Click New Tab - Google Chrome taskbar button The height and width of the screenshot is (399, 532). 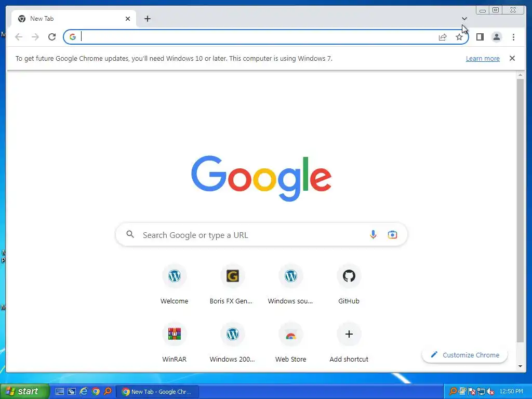(x=157, y=392)
